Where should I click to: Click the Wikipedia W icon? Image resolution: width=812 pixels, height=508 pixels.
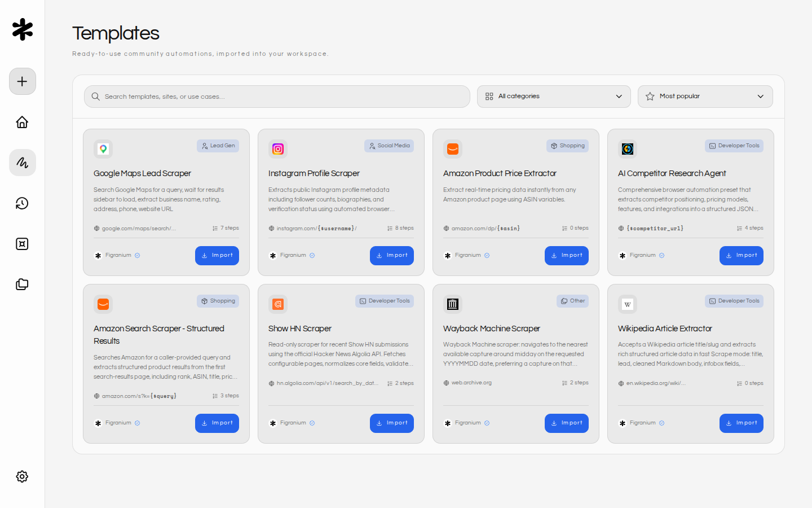pos(628,304)
